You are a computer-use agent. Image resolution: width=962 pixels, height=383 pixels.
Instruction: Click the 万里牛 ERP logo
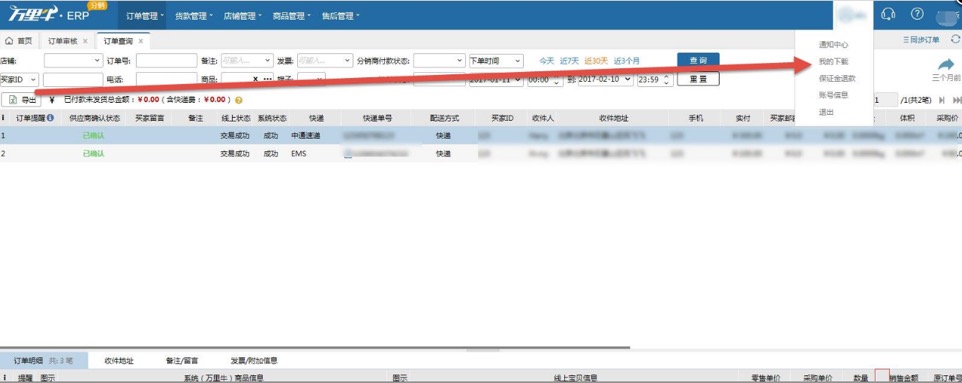[x=49, y=14]
